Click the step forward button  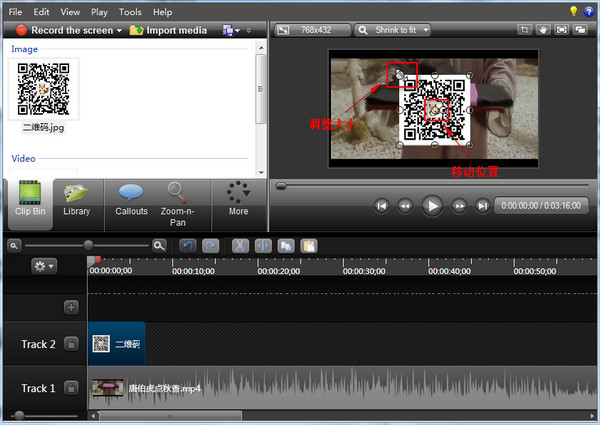[459, 206]
